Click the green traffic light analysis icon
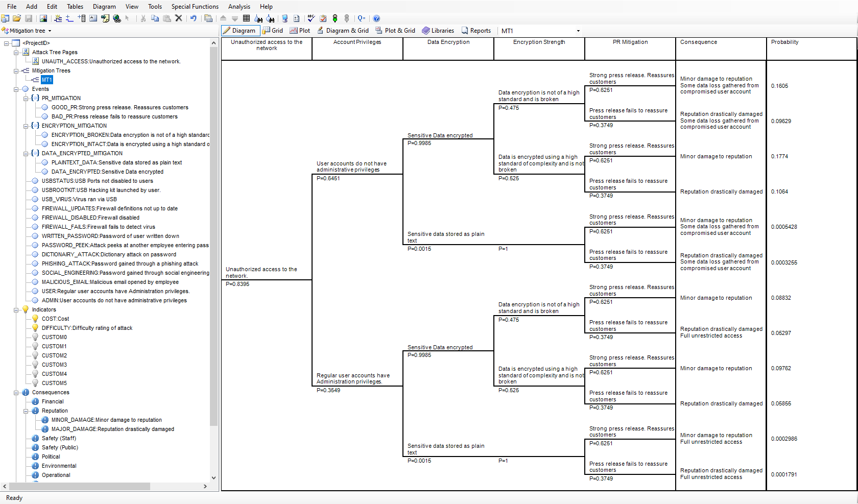Screen dimensions: 858x504 click(335, 18)
